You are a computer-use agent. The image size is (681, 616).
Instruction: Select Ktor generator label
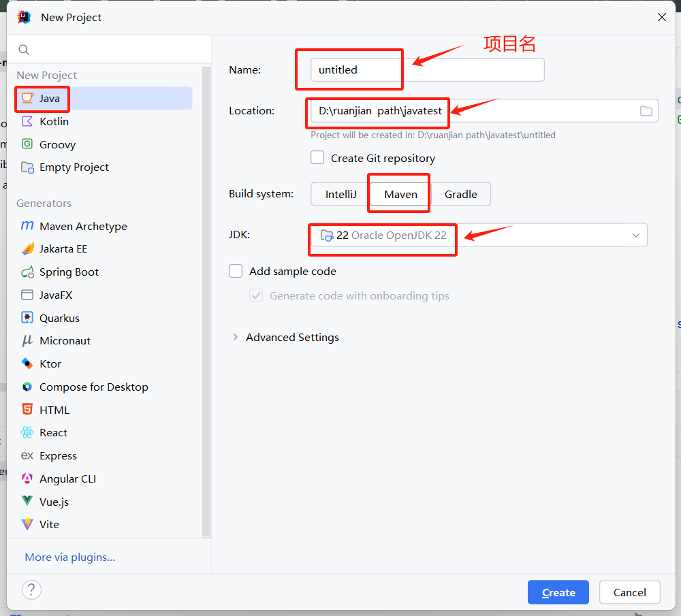click(x=50, y=363)
